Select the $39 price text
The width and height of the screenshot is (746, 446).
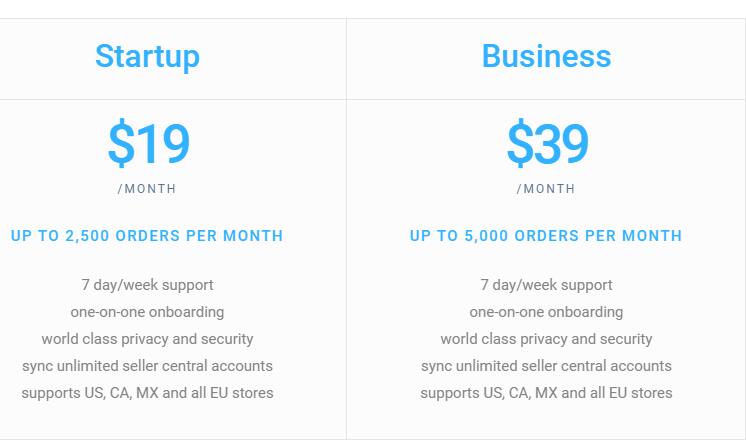[548, 143]
